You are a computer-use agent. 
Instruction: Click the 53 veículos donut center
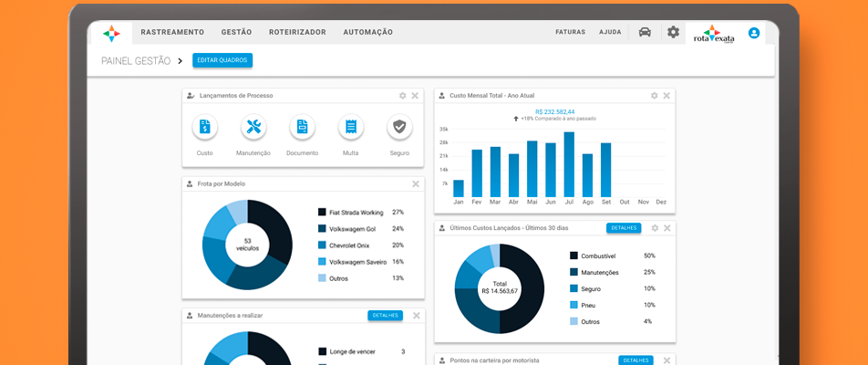[x=247, y=245]
